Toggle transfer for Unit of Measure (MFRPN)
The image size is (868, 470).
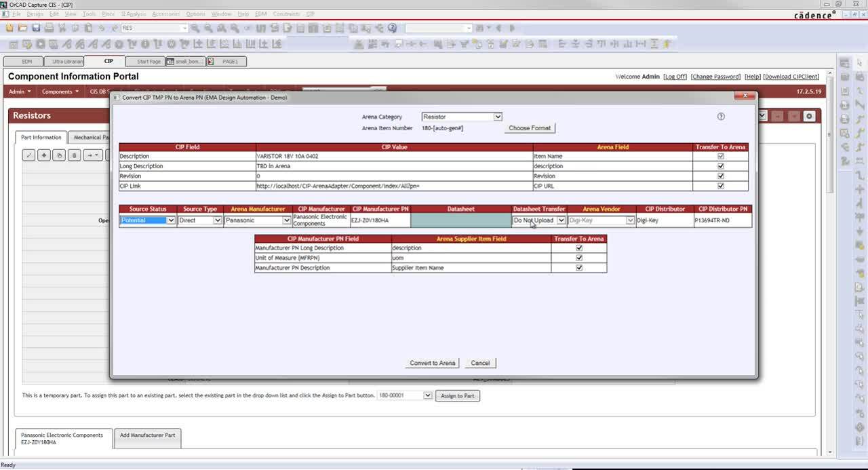(x=579, y=258)
